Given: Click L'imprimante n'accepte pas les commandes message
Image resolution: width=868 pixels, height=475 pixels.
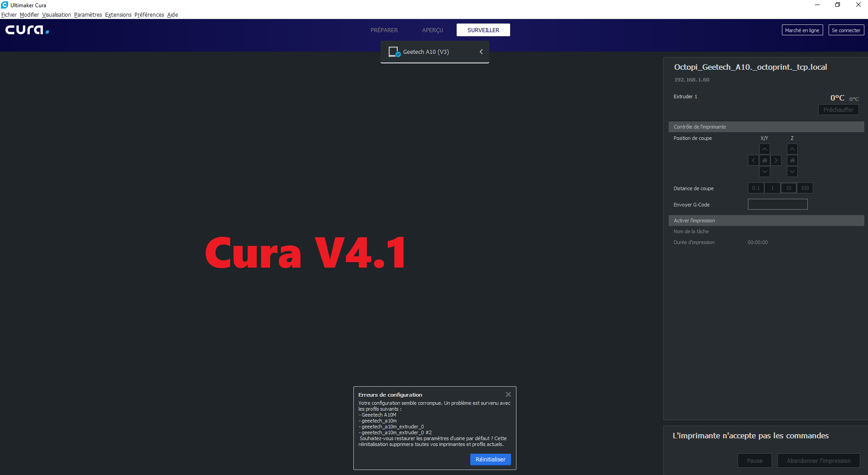Looking at the screenshot, I should [x=751, y=436].
